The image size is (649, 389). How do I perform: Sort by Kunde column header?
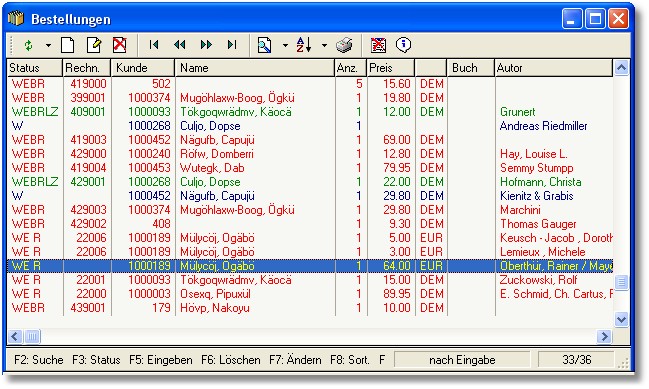tap(143, 68)
